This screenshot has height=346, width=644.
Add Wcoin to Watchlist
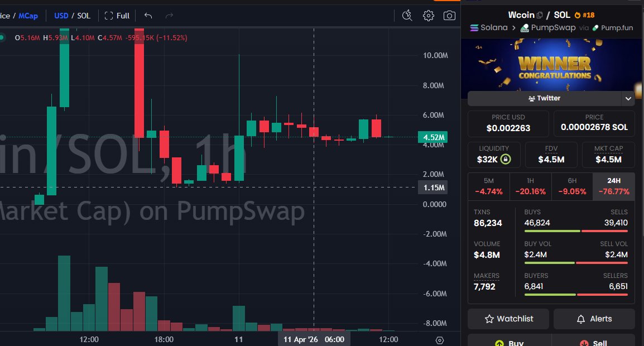[x=508, y=319]
